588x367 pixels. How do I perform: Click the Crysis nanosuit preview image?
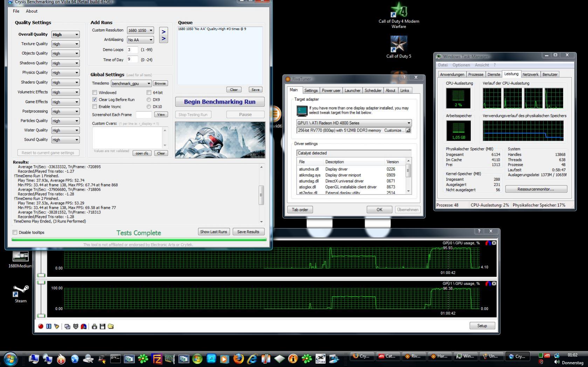point(220,140)
